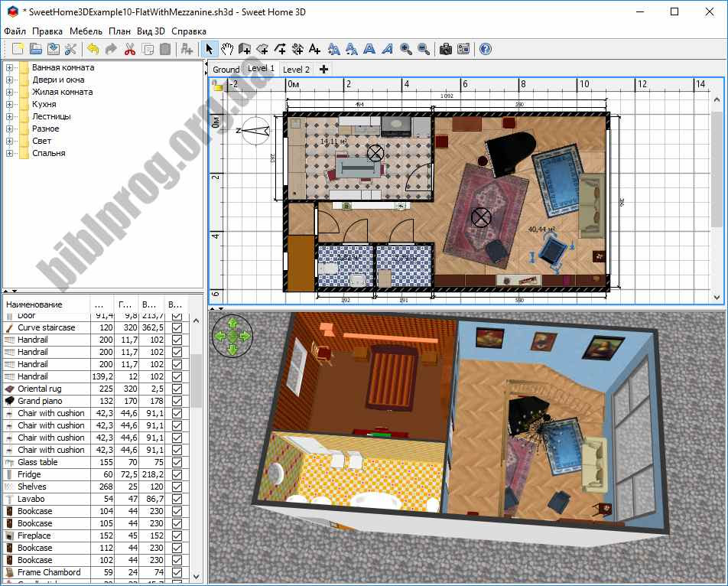This screenshot has height=586, width=728.
Task: Copy selection with toolbar icon
Action: coord(148,49)
